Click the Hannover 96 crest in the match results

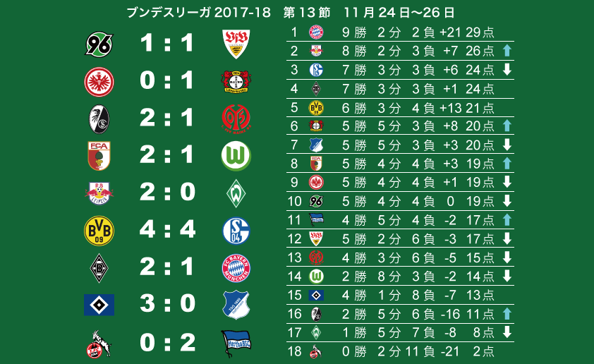(99, 44)
